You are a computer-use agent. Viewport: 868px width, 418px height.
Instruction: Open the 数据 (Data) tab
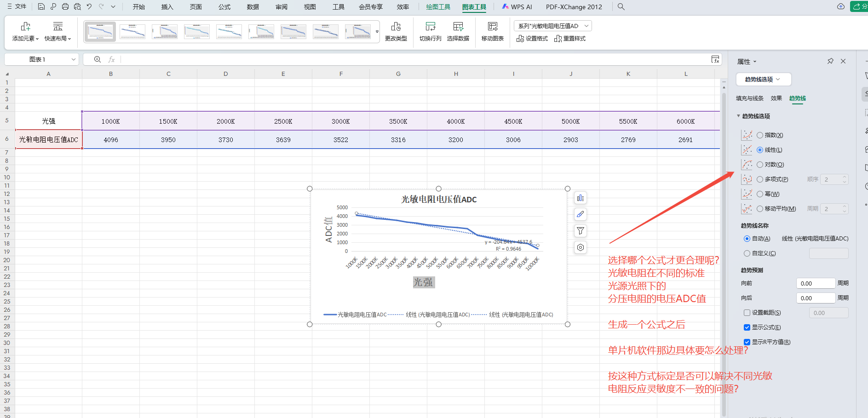pos(253,7)
